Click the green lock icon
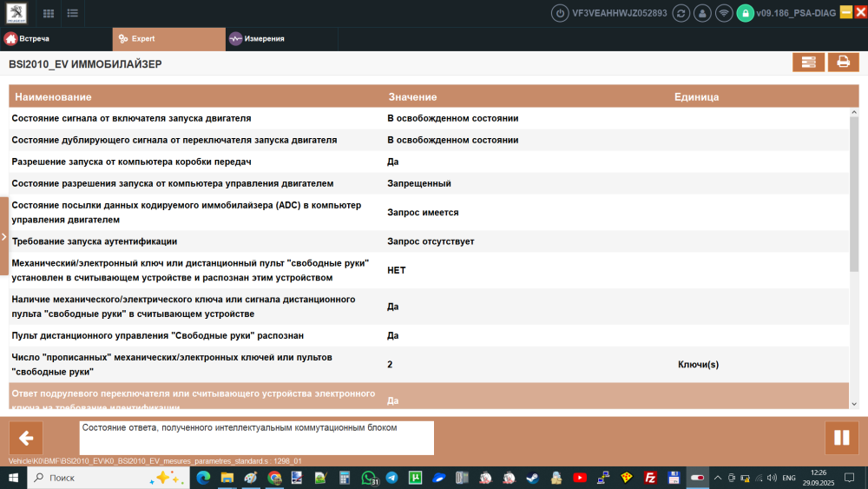The width and height of the screenshot is (868, 489). [x=745, y=13]
